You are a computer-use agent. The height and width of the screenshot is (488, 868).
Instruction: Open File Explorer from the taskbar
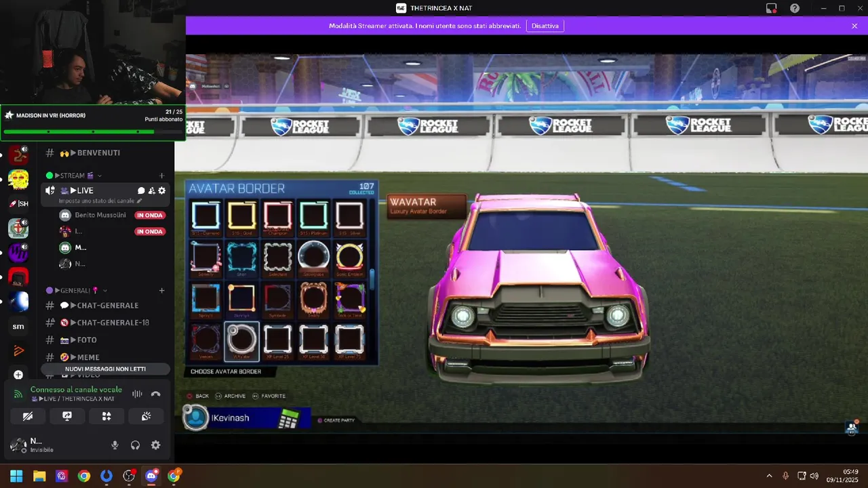(x=39, y=476)
